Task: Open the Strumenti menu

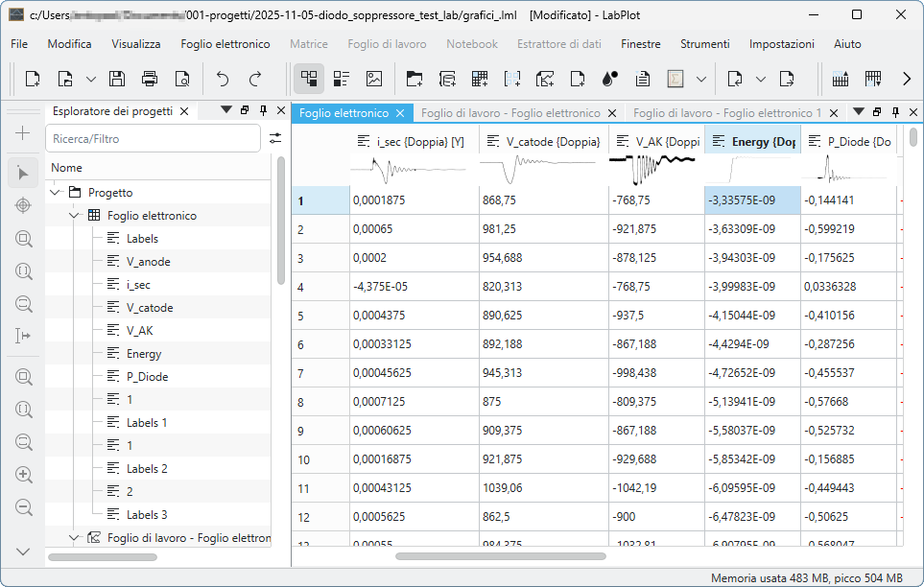Action: click(x=704, y=44)
